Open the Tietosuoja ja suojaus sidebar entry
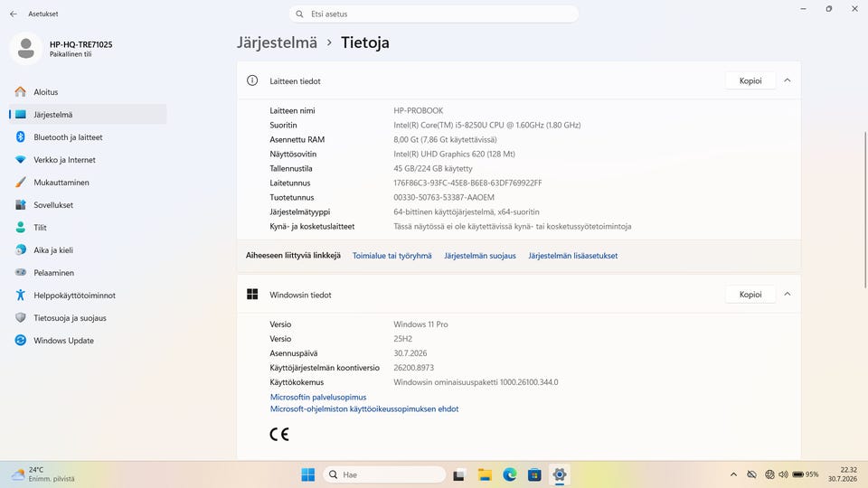Screen dimensions: 868x488 [x=88, y=318]
